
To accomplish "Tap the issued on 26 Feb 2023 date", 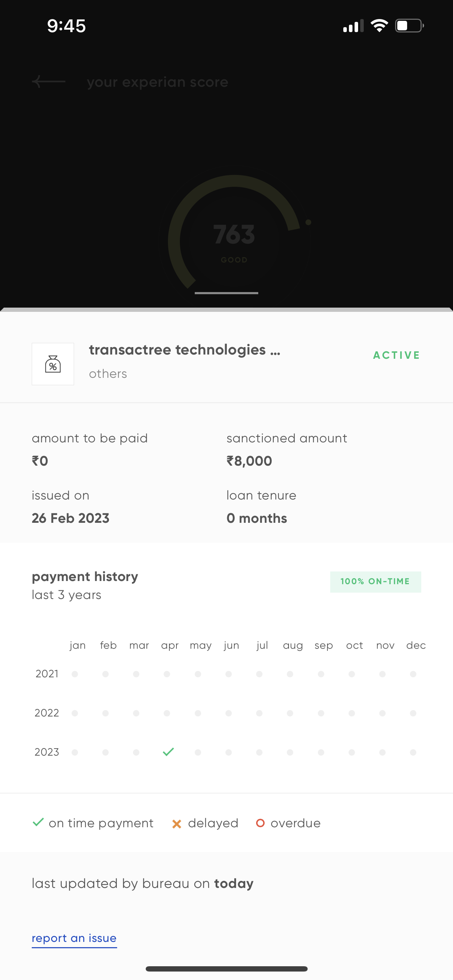I will (x=71, y=518).
